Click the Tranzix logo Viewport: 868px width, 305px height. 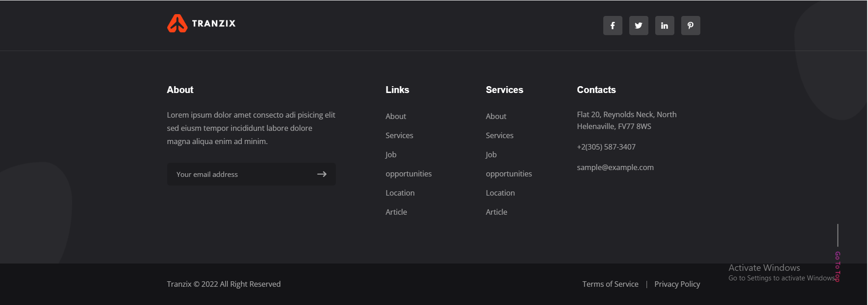pyautogui.click(x=201, y=23)
